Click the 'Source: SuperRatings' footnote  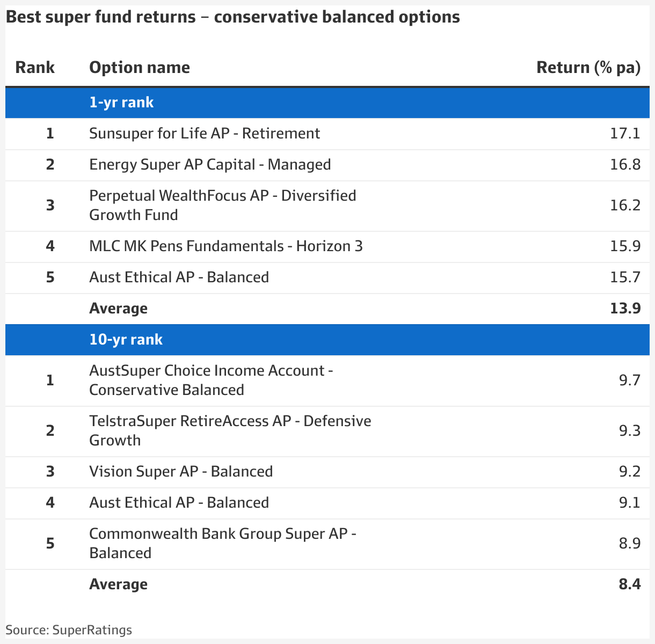pyautogui.click(x=69, y=630)
